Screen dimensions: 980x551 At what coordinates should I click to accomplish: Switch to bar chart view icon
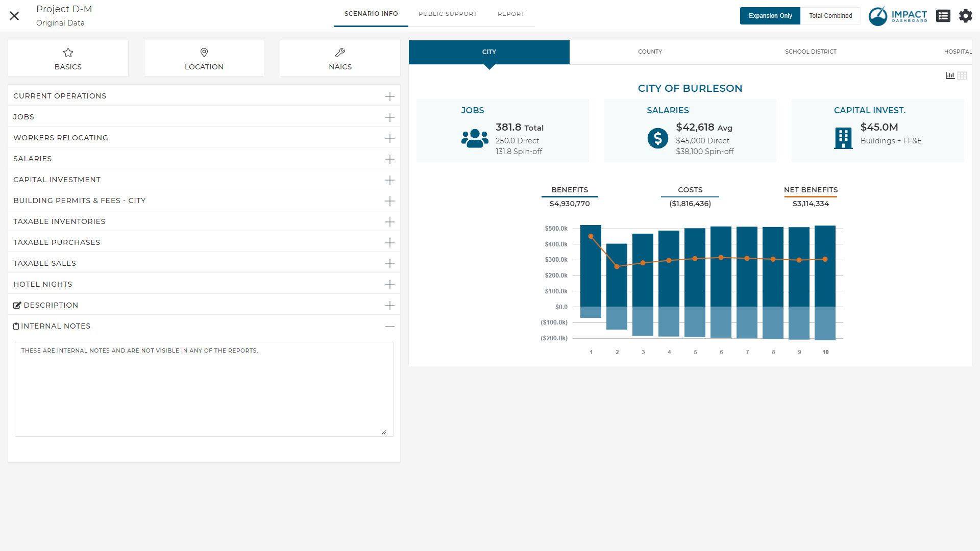point(950,76)
